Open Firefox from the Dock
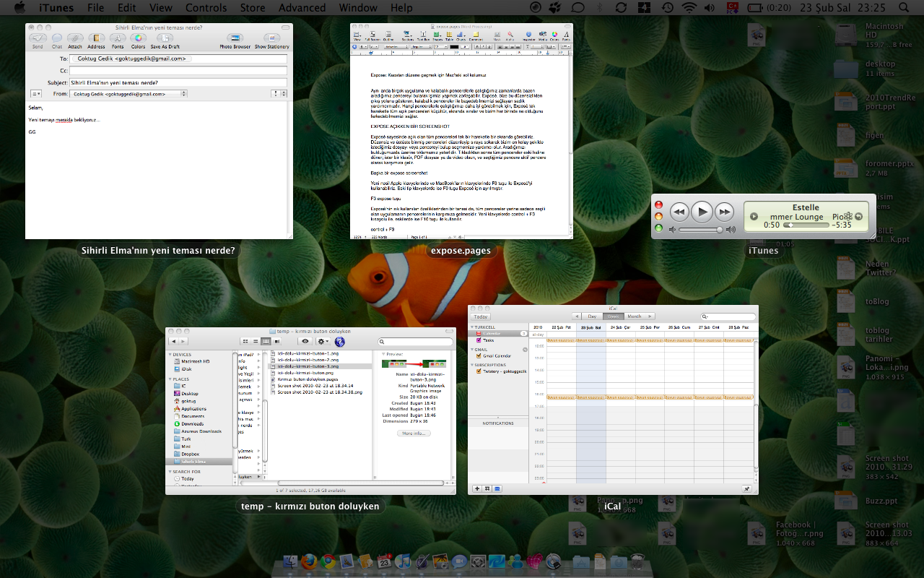The height and width of the screenshot is (578, 924). (x=310, y=561)
